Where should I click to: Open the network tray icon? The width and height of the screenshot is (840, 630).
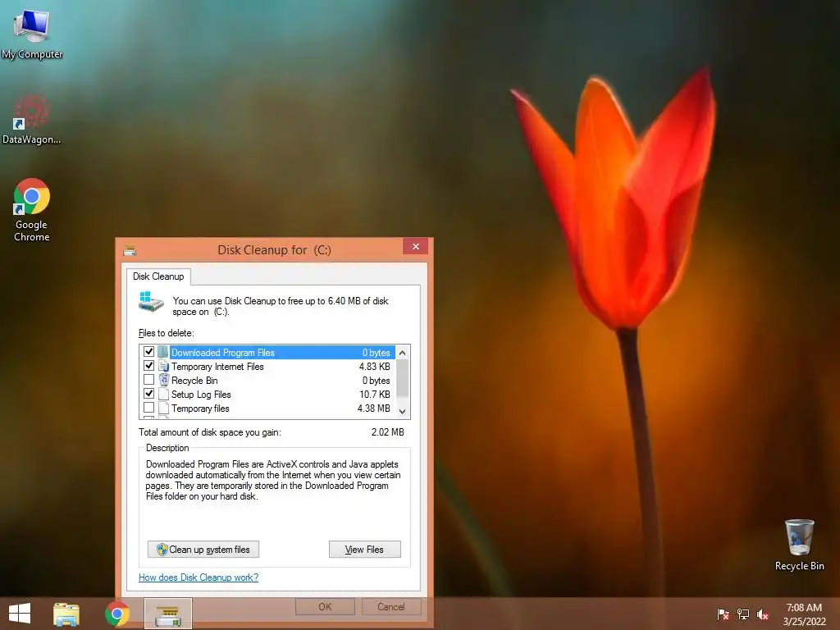pos(743,614)
